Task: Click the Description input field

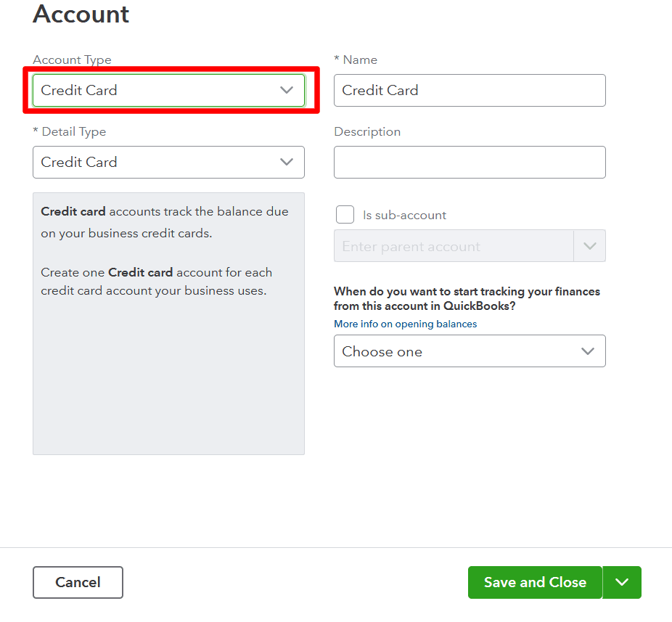Action: tap(470, 162)
